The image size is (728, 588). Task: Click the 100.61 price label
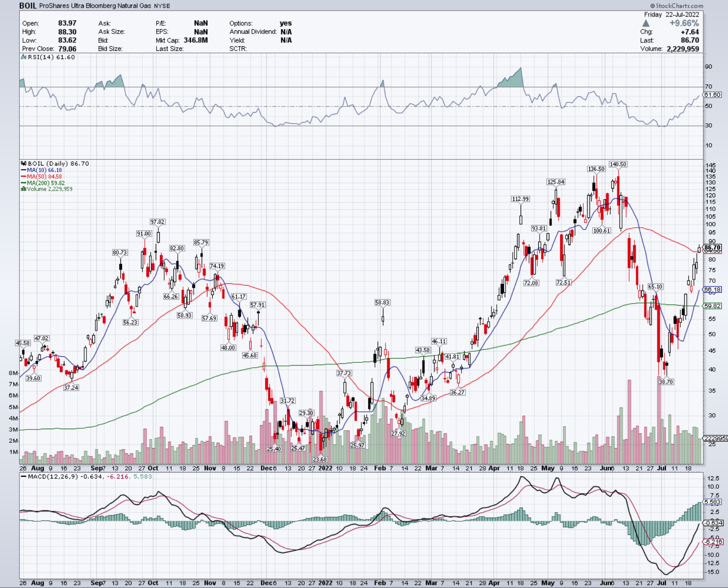(x=601, y=230)
